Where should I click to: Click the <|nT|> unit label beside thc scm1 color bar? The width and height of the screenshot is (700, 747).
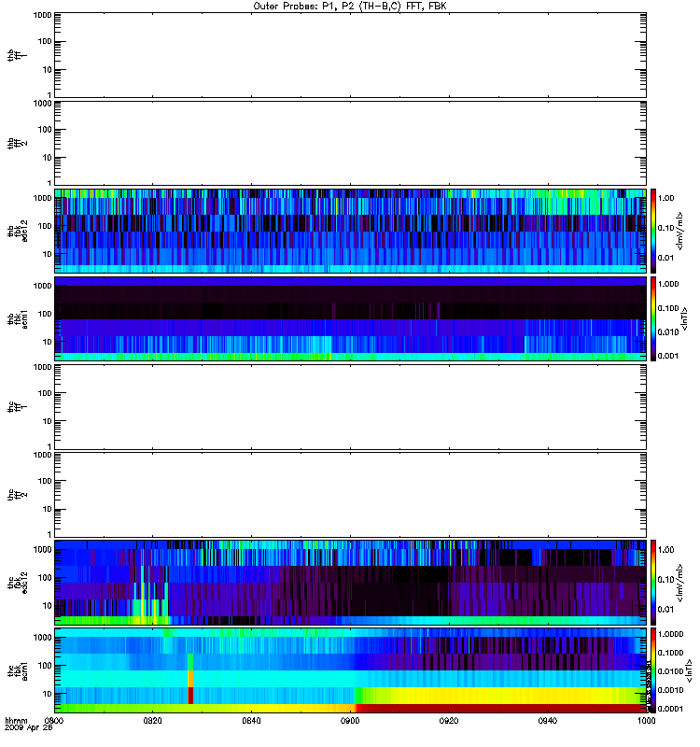coord(689,672)
